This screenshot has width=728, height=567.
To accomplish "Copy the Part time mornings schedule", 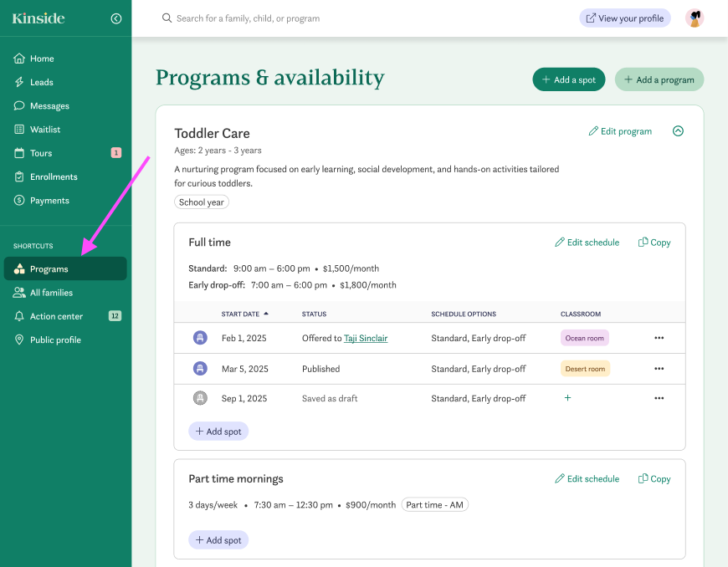I will [654, 479].
